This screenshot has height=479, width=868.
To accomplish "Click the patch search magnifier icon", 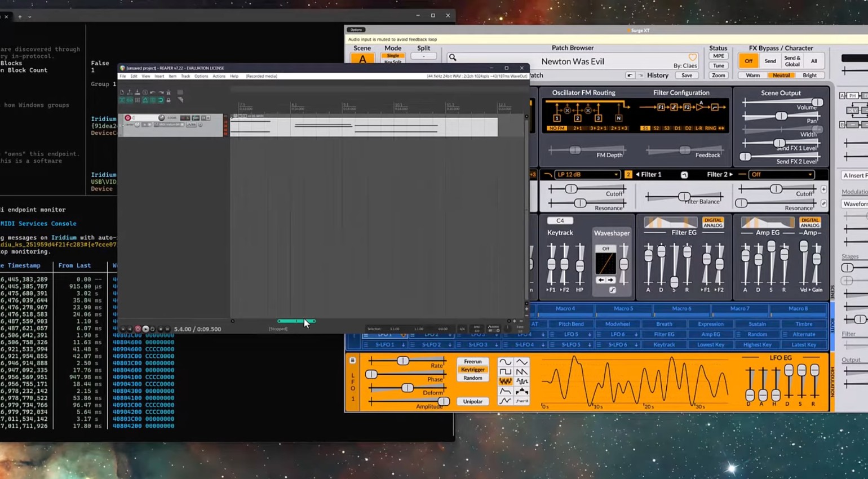I will [453, 57].
